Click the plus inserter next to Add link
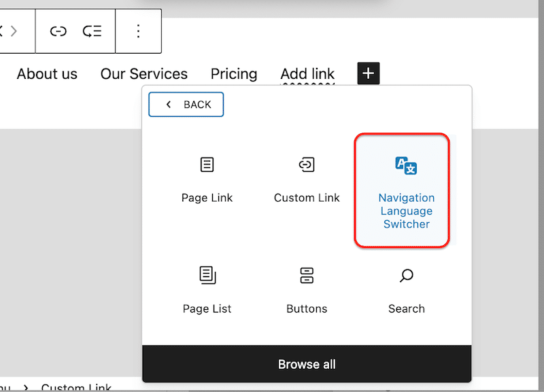The height and width of the screenshot is (392, 544). [x=368, y=73]
